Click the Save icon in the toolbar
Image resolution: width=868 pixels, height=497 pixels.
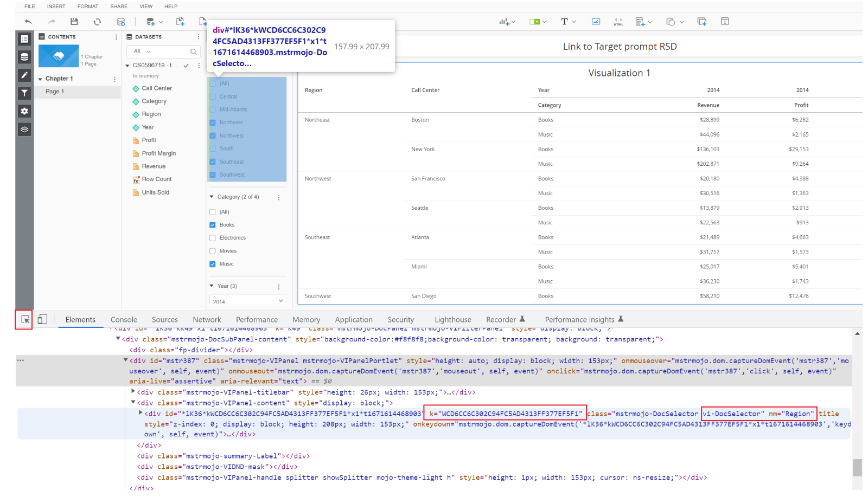pos(74,22)
